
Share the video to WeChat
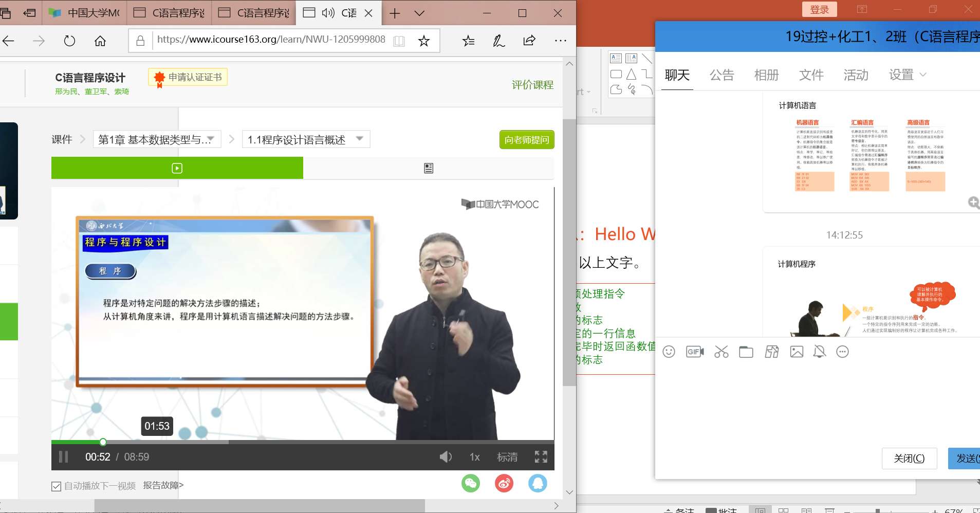[x=471, y=483]
